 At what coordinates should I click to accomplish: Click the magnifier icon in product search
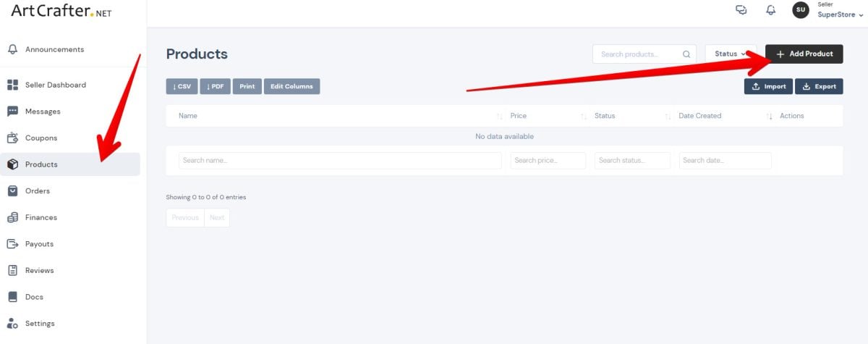[x=686, y=54]
